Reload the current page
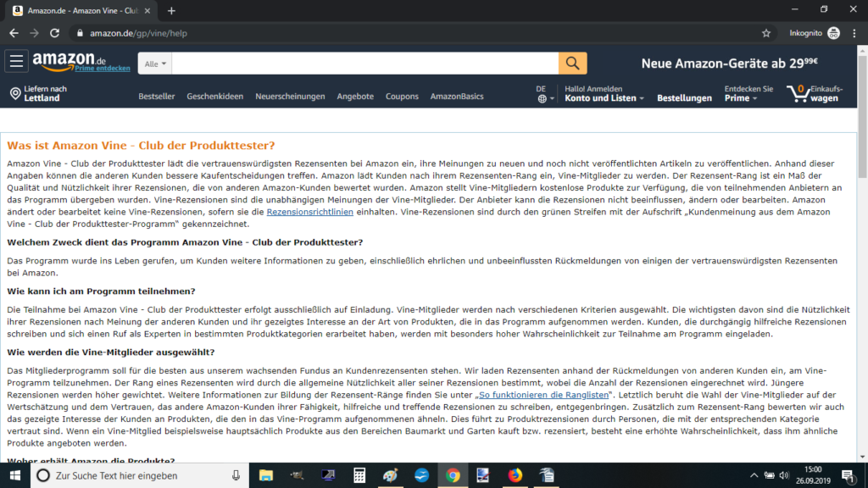 pos(54,33)
